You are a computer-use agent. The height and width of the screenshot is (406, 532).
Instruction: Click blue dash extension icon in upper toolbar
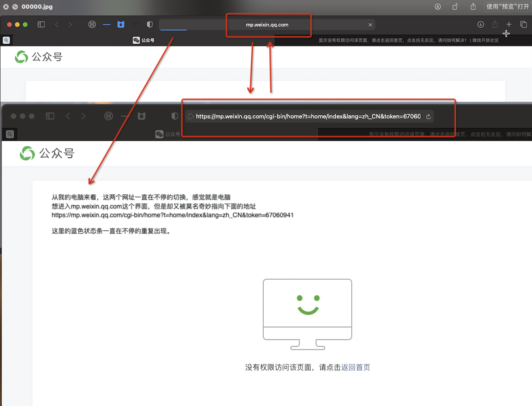click(106, 25)
